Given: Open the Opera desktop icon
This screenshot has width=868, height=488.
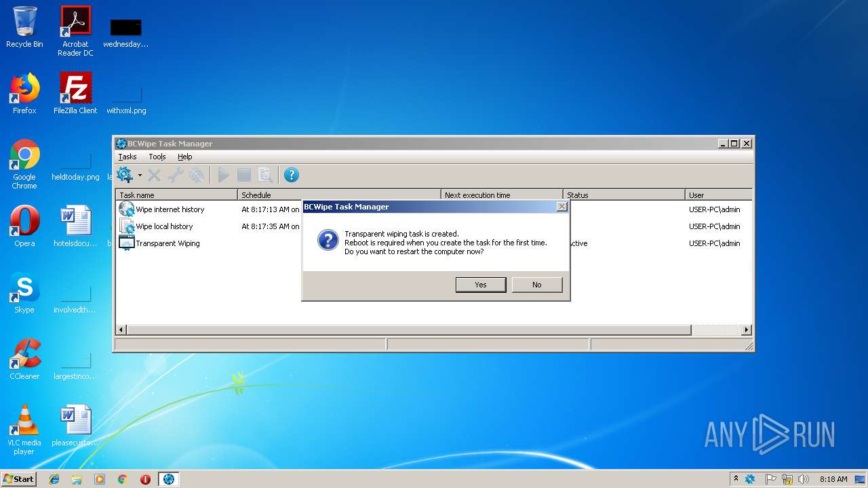Looking at the screenshot, I should [x=24, y=226].
